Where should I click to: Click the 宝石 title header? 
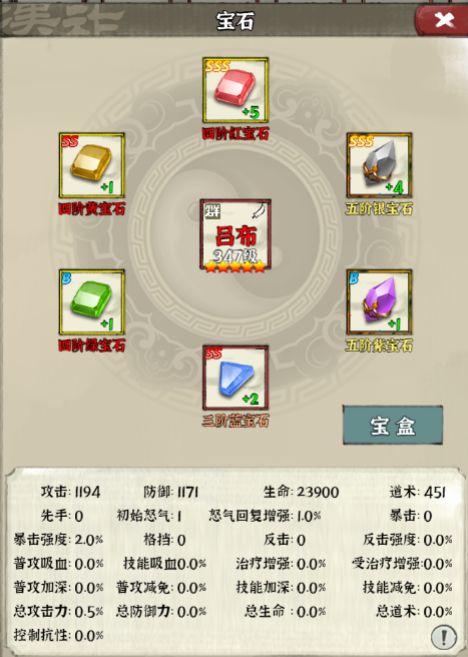coord(235,21)
